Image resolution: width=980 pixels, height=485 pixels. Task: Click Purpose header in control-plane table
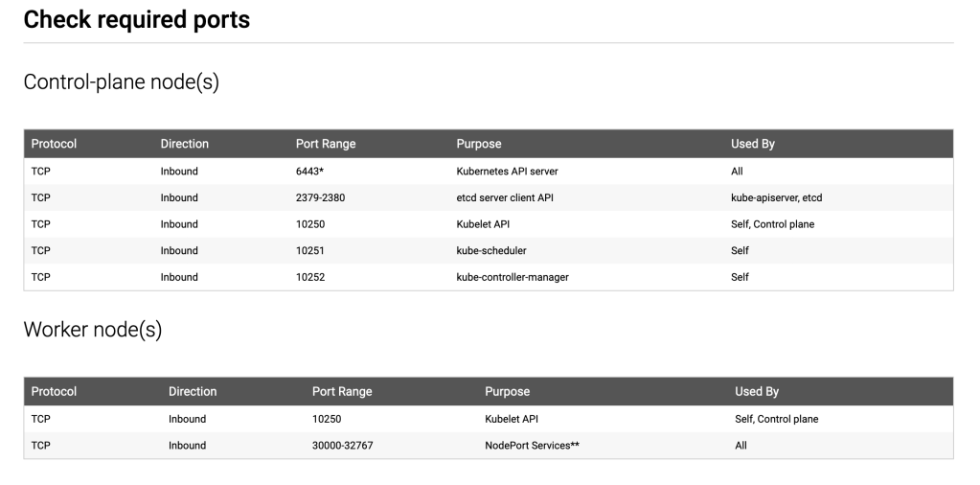478,144
